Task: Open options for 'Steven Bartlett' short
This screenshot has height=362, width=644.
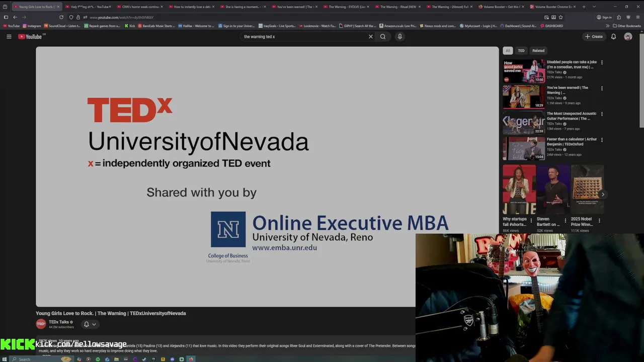Action: 565,220
